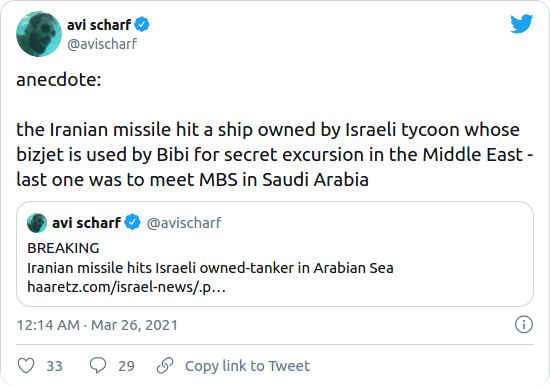This screenshot has height=387, width=550.
Task: Open the large avi scharf profile picture
Action: coord(39,34)
